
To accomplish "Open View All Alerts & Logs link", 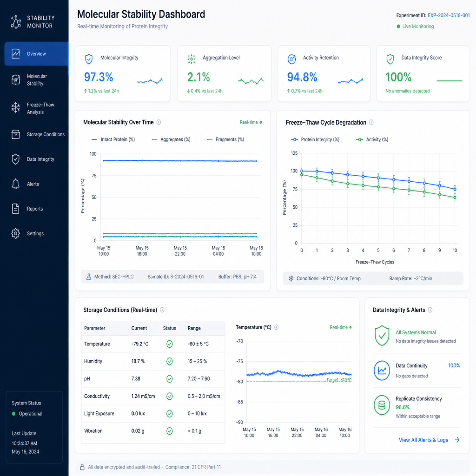I will pyautogui.click(x=429, y=440).
